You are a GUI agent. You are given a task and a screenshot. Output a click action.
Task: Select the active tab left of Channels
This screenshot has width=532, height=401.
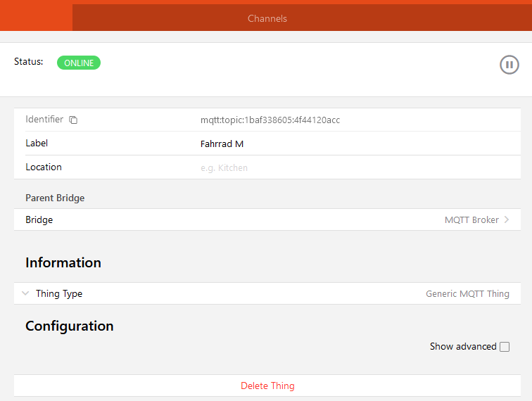36,17
